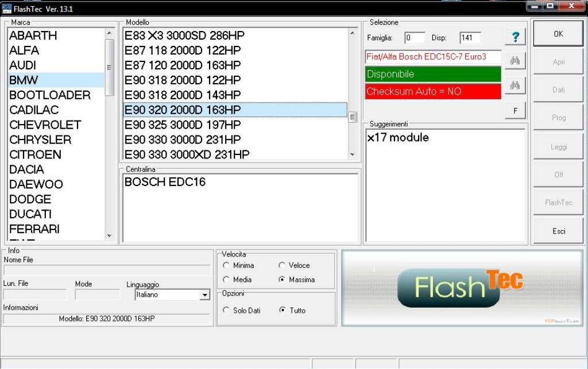The height and width of the screenshot is (369, 588).
Task: Select CHRYSLER in the Marca list
Action: 56,139
